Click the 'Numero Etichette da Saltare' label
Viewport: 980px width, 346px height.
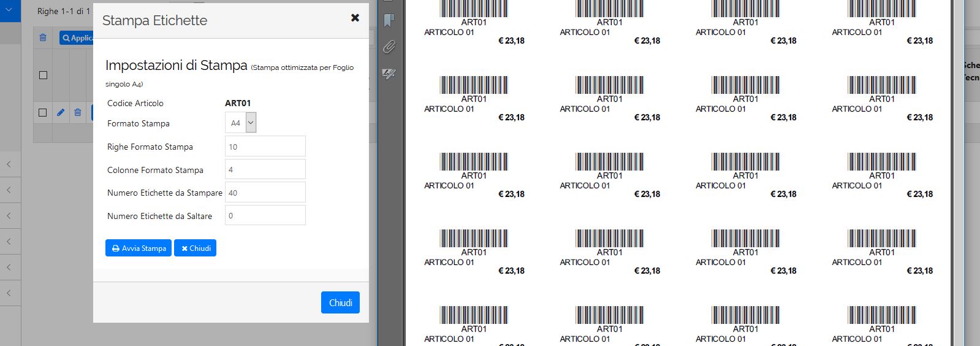pyautogui.click(x=160, y=216)
